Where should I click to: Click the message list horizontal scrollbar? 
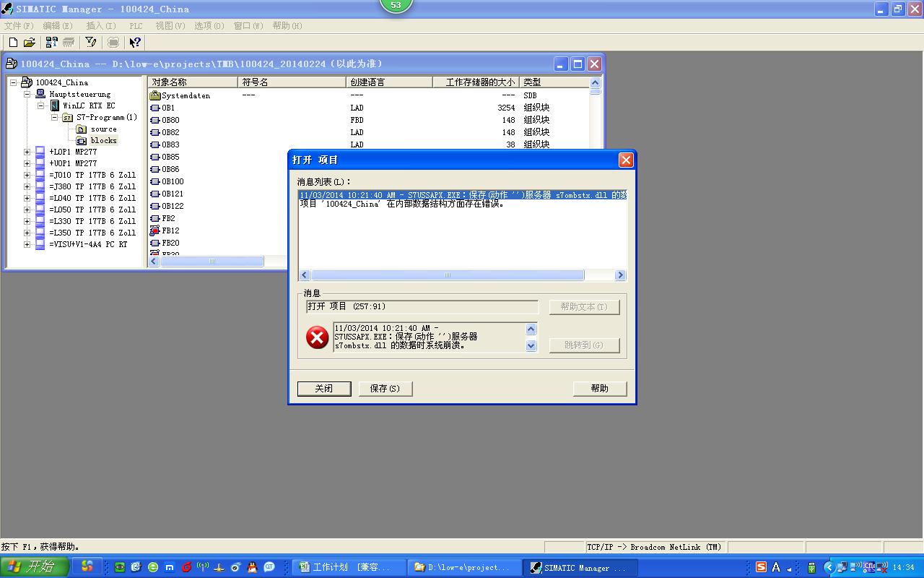point(448,275)
